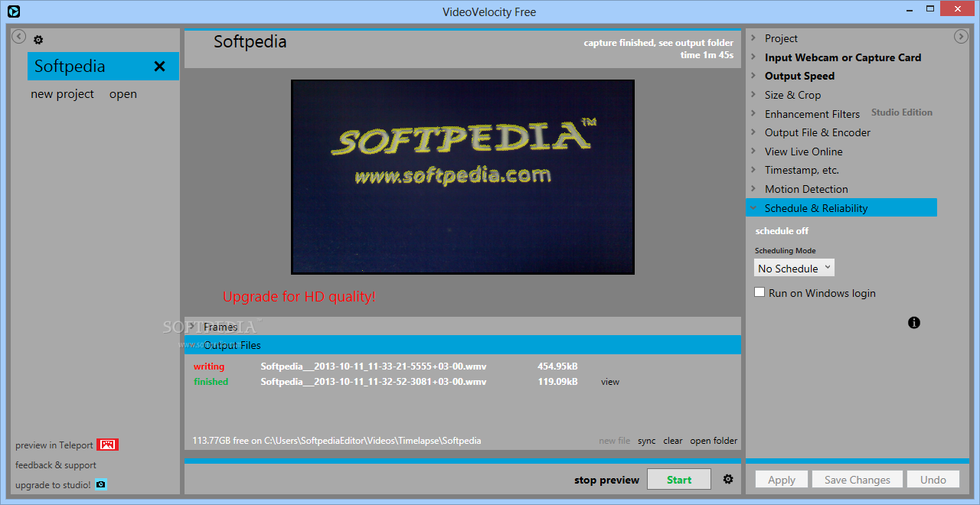Collapse the left projects panel arrow
Image resolution: width=980 pixels, height=505 pixels.
[x=19, y=36]
